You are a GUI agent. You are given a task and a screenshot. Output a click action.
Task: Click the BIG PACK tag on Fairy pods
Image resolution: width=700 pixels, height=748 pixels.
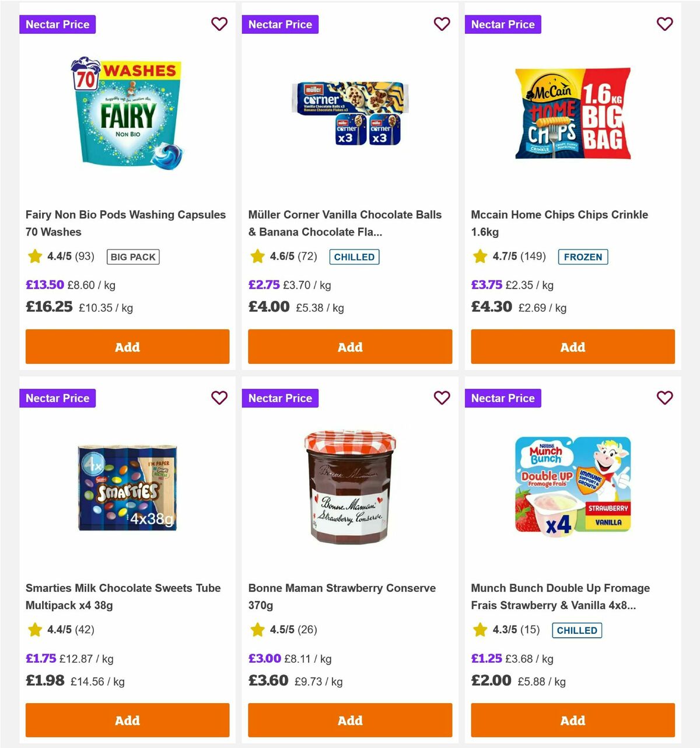(132, 257)
